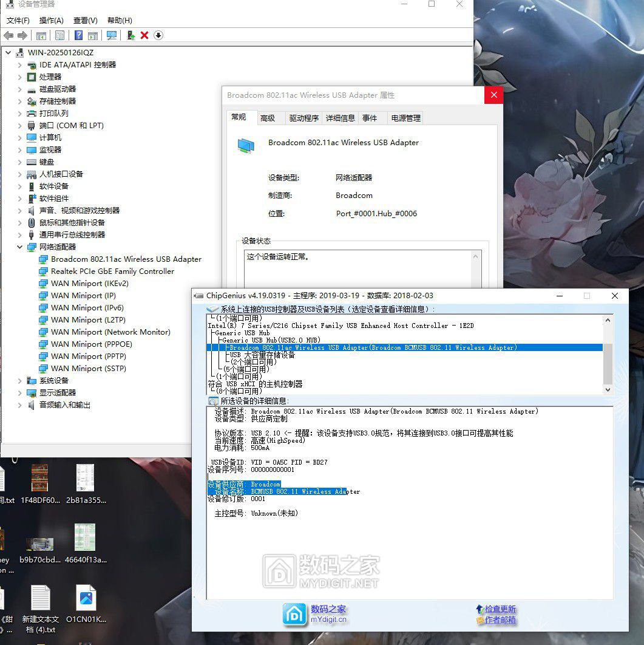Click the Forward arrow in Device Manager toolbar
Viewport: 644px width, 645px height.
pyautogui.click(x=22, y=35)
